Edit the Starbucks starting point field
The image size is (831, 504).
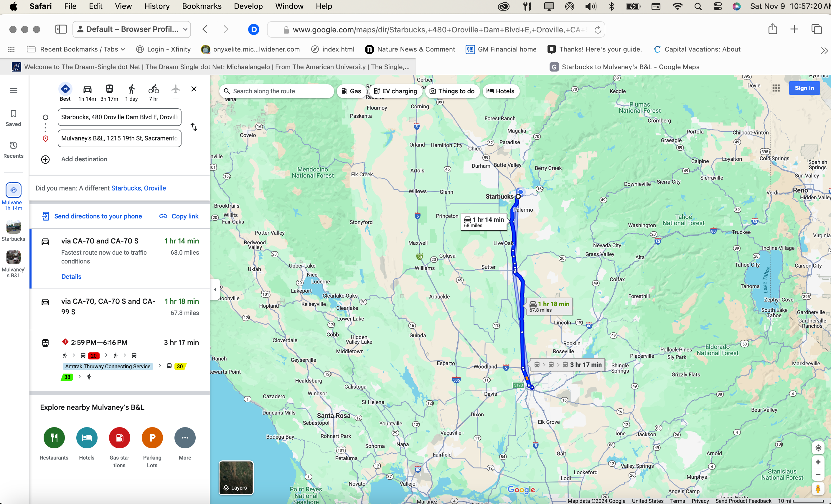[x=119, y=117]
